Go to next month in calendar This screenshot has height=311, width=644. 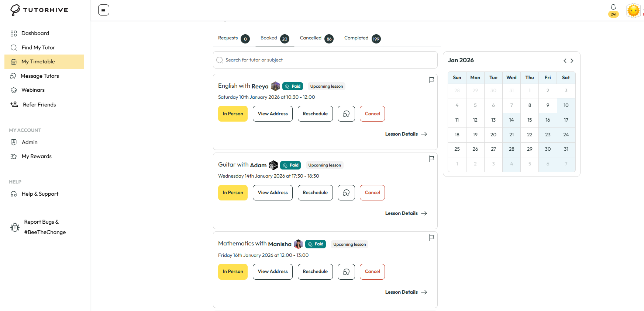click(x=572, y=61)
